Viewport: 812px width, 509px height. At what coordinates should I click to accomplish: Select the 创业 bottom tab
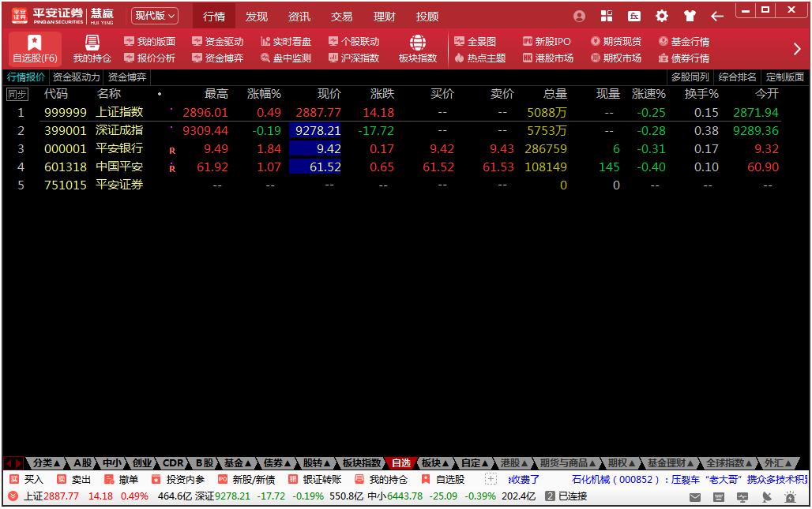click(142, 463)
